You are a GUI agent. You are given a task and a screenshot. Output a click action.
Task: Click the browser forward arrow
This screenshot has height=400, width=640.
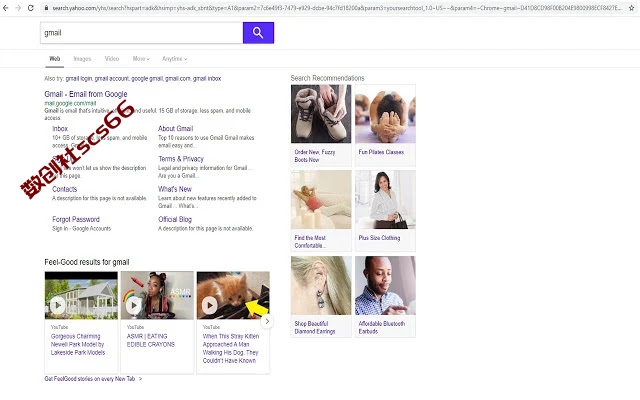tap(18, 8)
